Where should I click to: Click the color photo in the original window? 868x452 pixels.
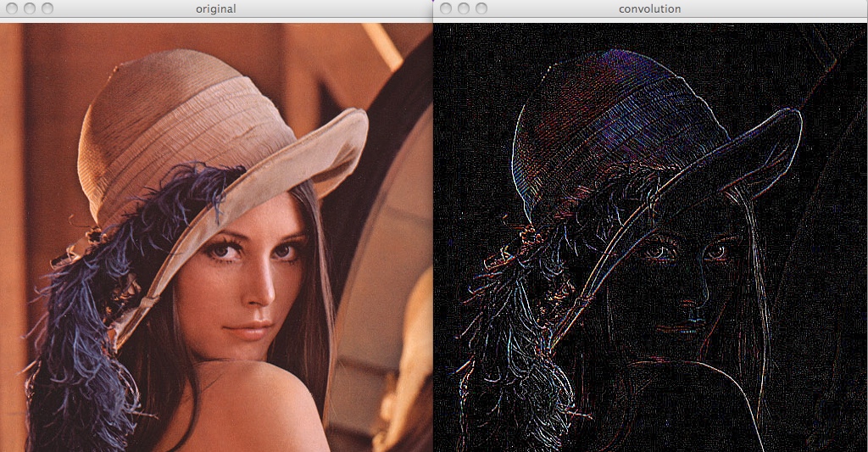coord(216,237)
